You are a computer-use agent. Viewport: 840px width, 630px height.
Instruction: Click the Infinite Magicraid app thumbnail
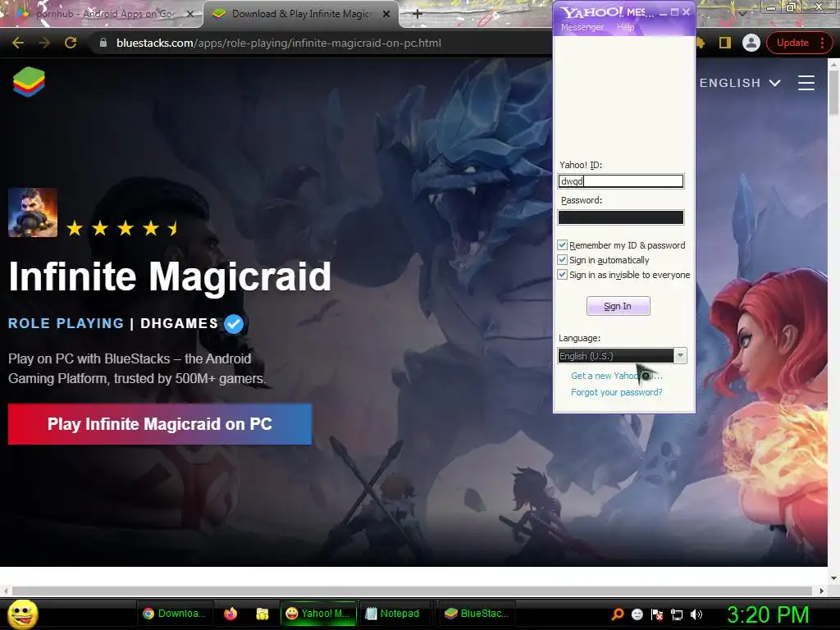coord(33,212)
